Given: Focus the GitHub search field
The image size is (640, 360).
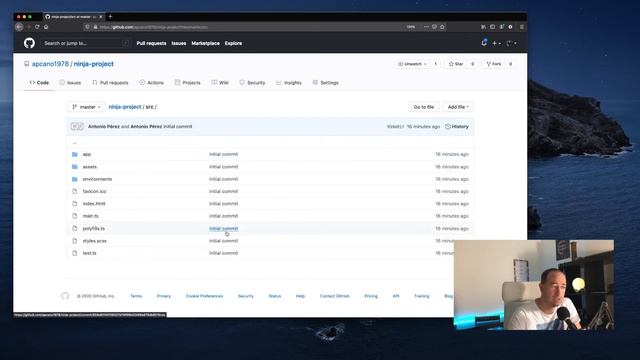Looking at the screenshot, I should click(86, 43).
